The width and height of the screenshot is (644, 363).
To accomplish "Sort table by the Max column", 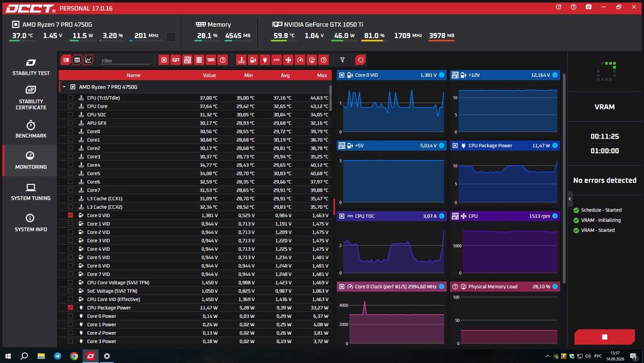I will (321, 75).
